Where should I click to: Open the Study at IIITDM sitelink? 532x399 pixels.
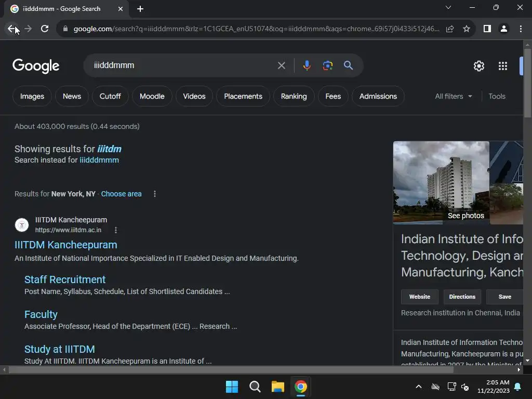pyautogui.click(x=60, y=349)
